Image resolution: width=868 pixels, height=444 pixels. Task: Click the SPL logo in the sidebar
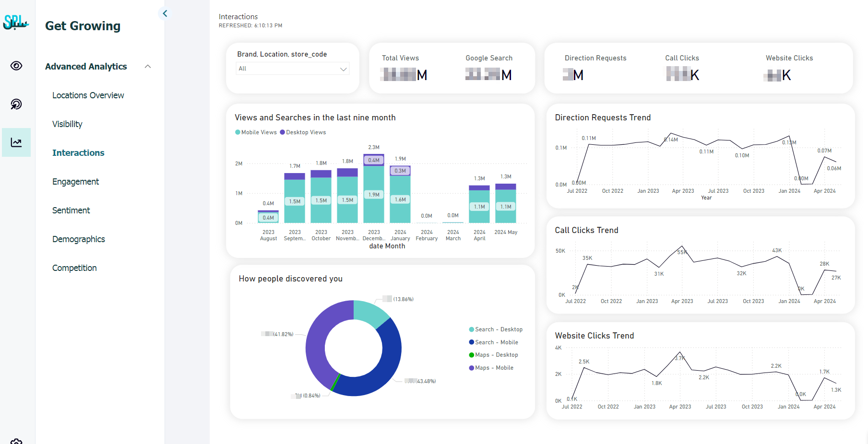pyautogui.click(x=16, y=22)
